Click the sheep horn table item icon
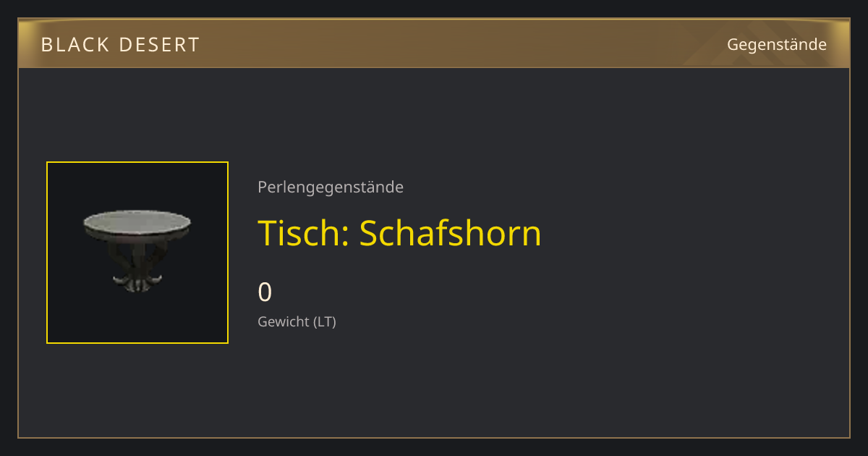 pyautogui.click(x=137, y=251)
